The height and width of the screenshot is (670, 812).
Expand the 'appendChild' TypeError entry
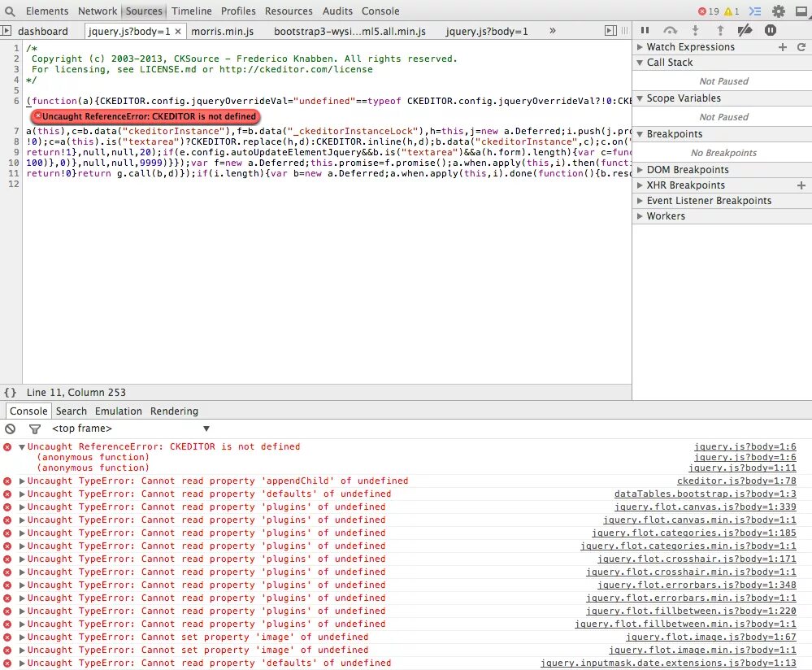[22, 481]
